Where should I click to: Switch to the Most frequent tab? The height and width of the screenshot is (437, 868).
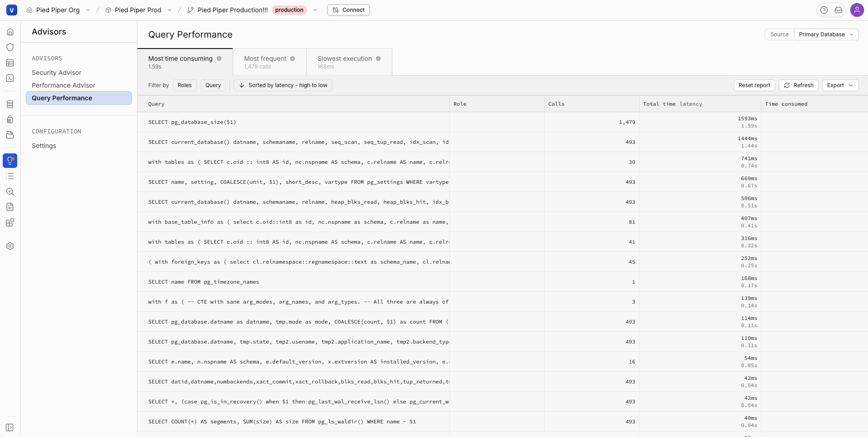268,62
